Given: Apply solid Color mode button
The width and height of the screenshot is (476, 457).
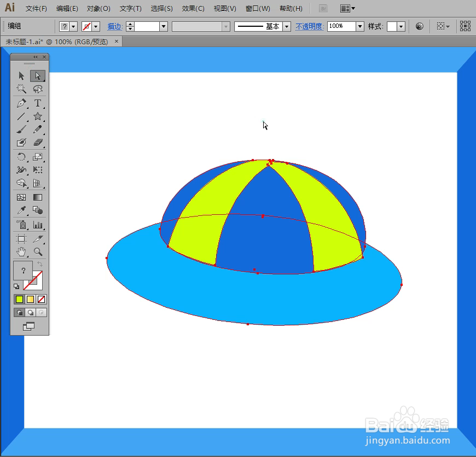Looking at the screenshot, I should (x=20, y=300).
